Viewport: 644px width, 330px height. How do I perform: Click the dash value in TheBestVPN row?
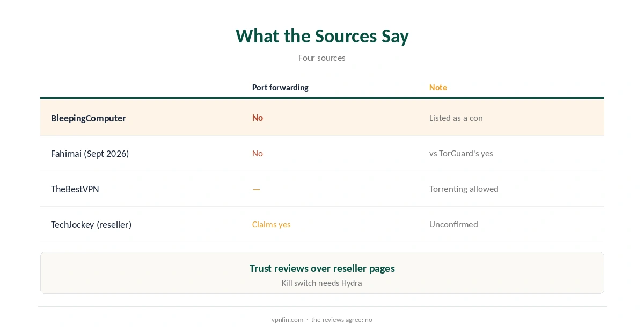[257, 189]
